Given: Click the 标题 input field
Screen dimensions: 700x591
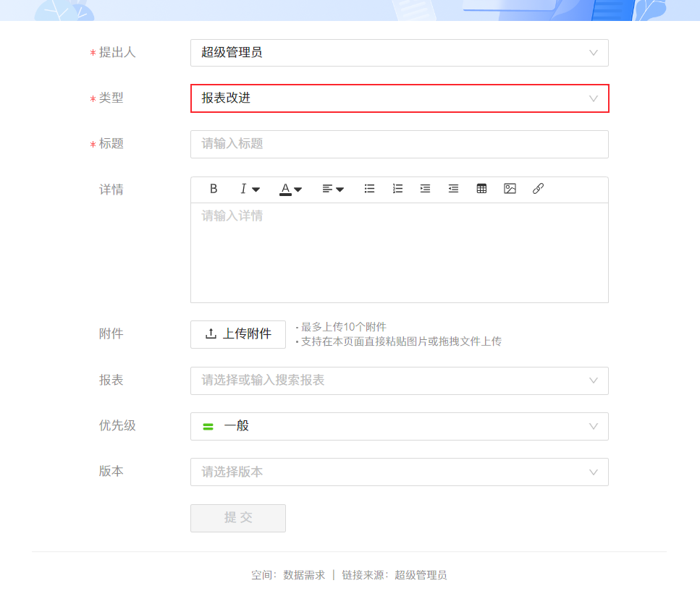Looking at the screenshot, I should (400, 144).
